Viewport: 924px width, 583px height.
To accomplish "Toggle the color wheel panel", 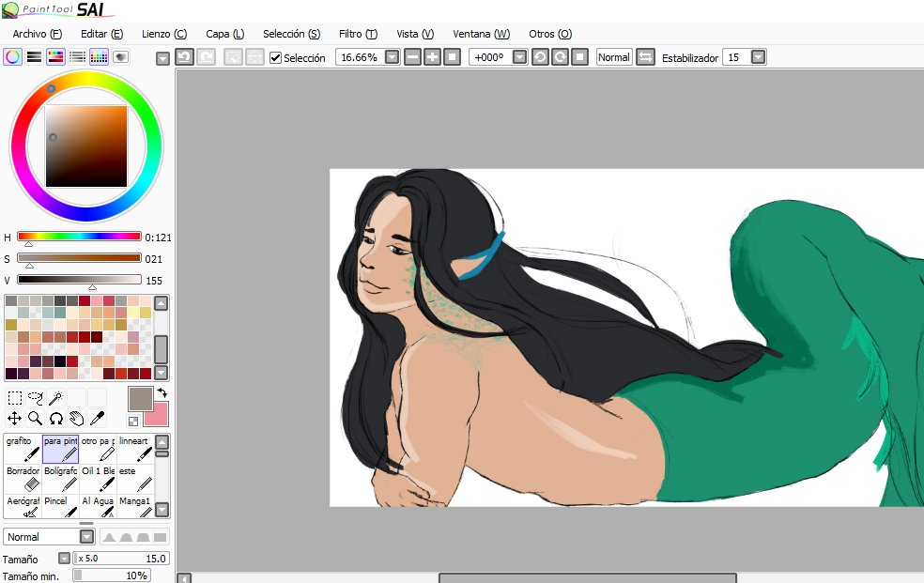I will pyautogui.click(x=12, y=57).
